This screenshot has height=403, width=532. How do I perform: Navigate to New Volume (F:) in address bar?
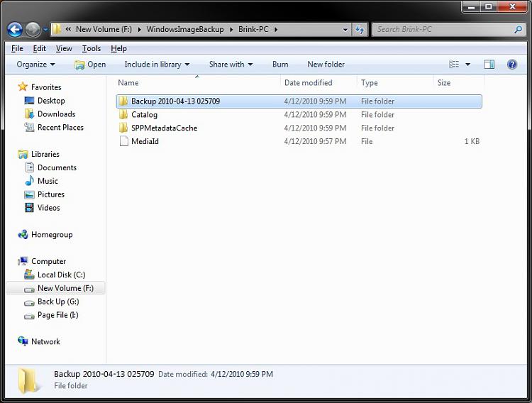click(104, 29)
